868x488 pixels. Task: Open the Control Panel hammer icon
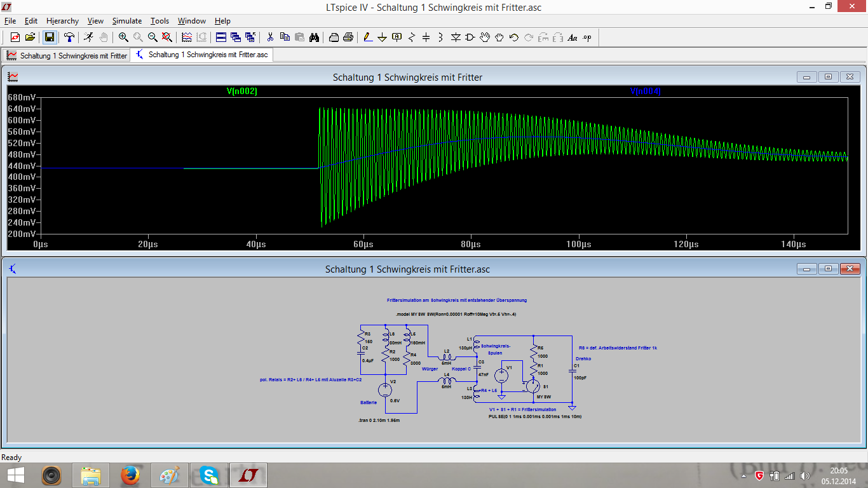click(x=69, y=37)
